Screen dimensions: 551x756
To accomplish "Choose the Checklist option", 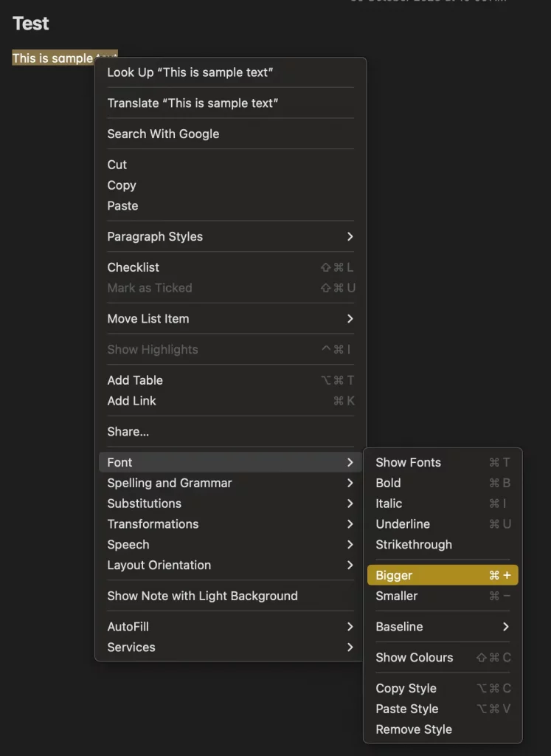I will (231, 267).
